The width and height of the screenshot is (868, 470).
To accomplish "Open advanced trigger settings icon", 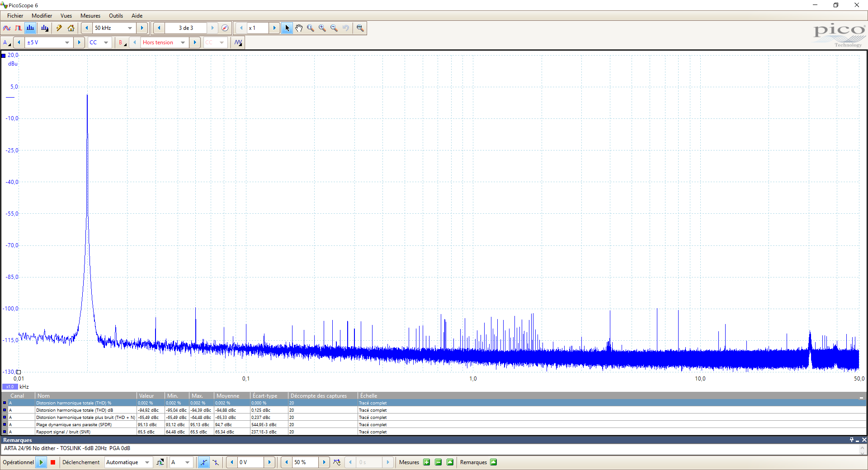I will (x=160, y=462).
